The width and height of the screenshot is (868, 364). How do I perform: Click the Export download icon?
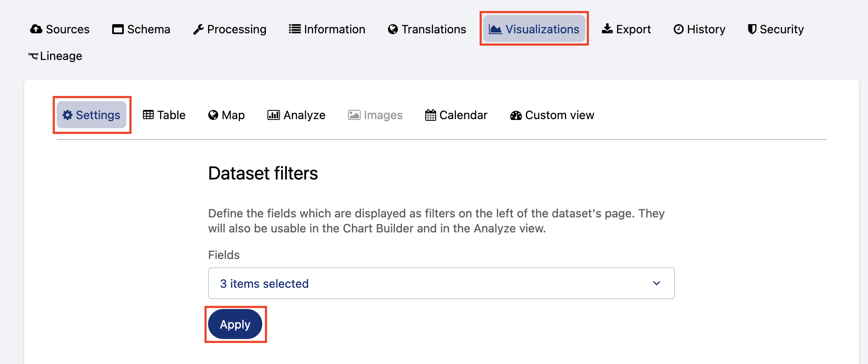(x=607, y=29)
